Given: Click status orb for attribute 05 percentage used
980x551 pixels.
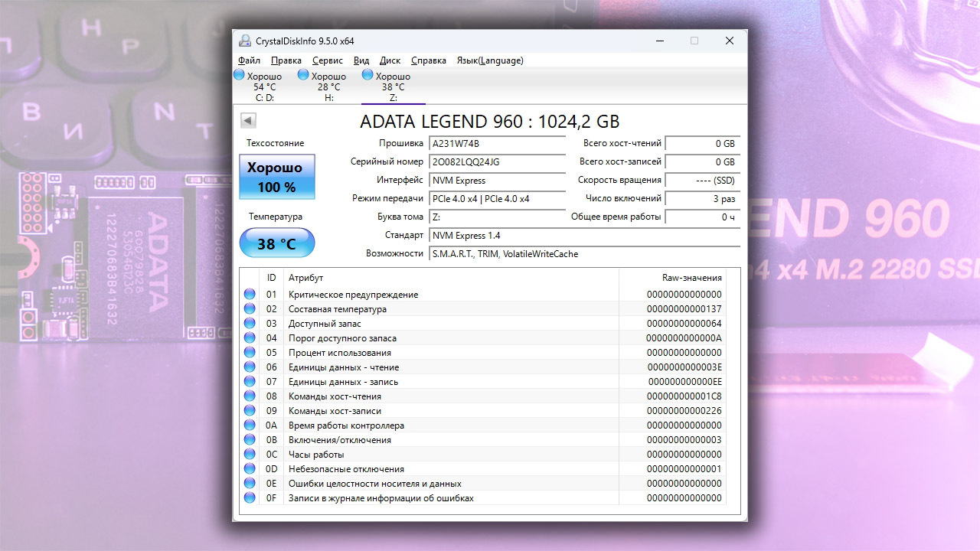Looking at the screenshot, I should [250, 353].
